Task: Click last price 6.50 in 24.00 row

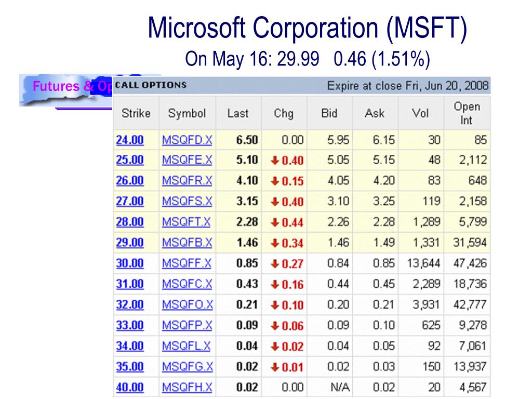Action: pyautogui.click(x=247, y=140)
